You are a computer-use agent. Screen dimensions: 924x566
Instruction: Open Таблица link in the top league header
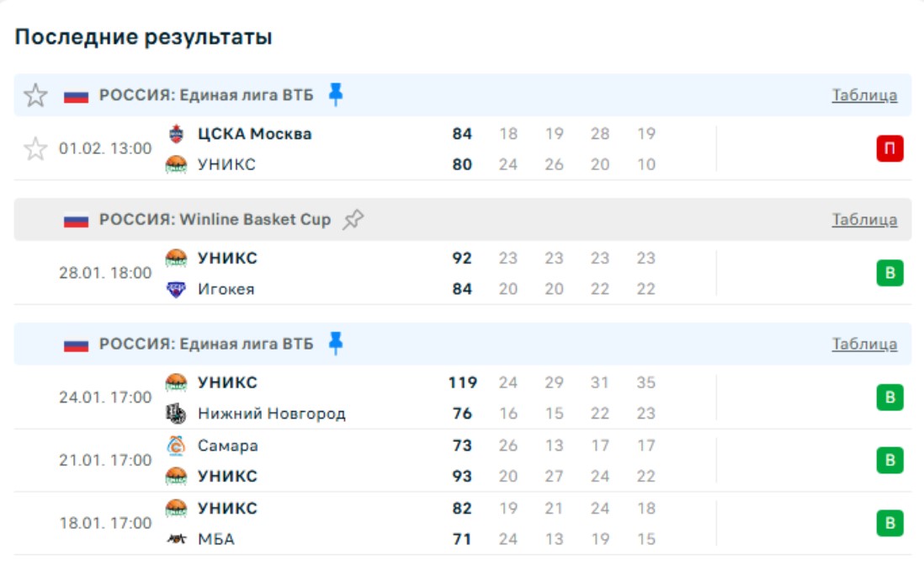click(864, 95)
